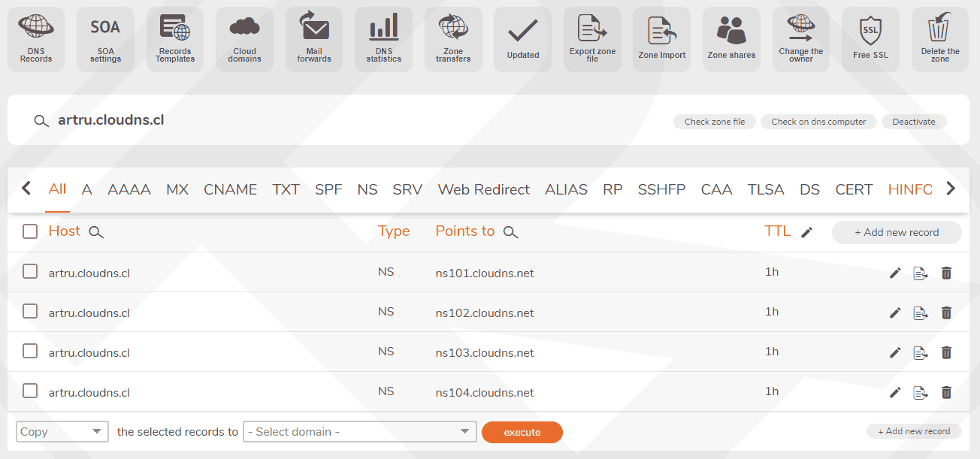Click search icon beside artru.cloudns.cl
980x459 pixels.
click(x=41, y=121)
